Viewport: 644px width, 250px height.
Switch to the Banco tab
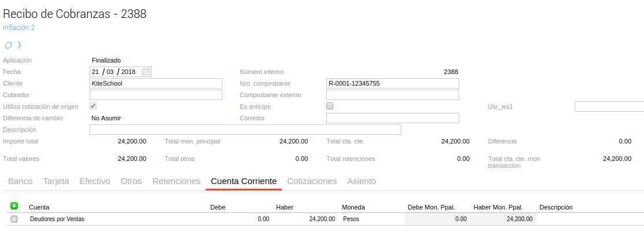20,181
